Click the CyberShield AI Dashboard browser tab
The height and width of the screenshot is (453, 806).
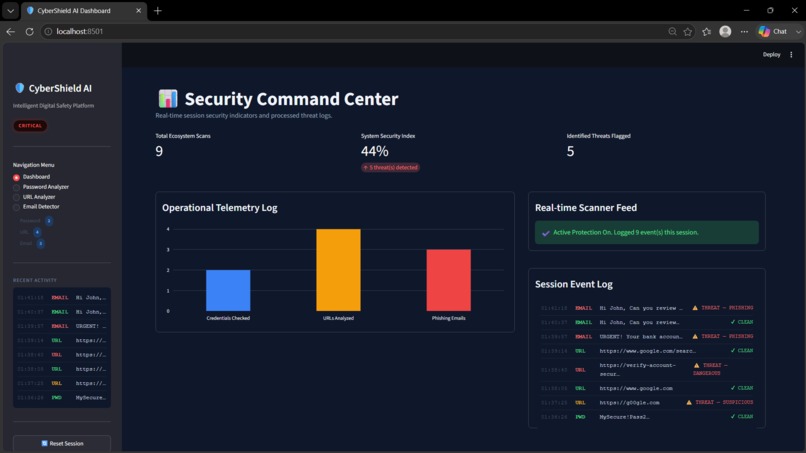pos(84,10)
